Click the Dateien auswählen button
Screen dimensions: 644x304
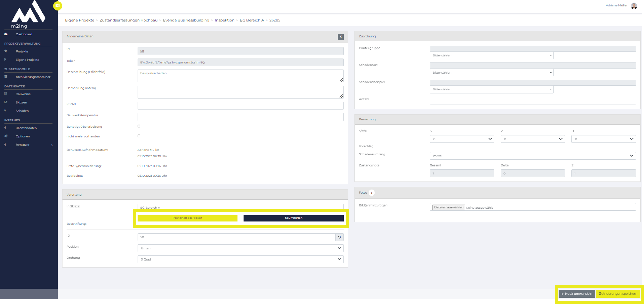[x=449, y=207]
